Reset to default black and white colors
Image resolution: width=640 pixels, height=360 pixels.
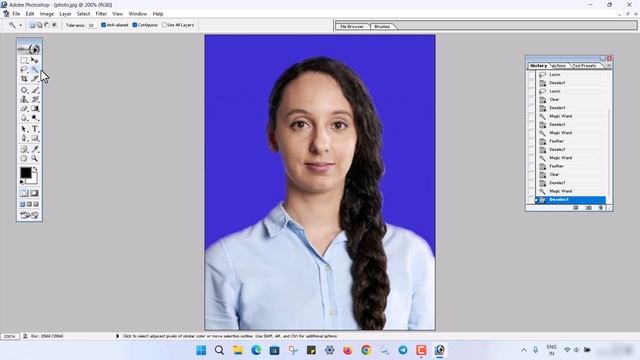(22, 182)
